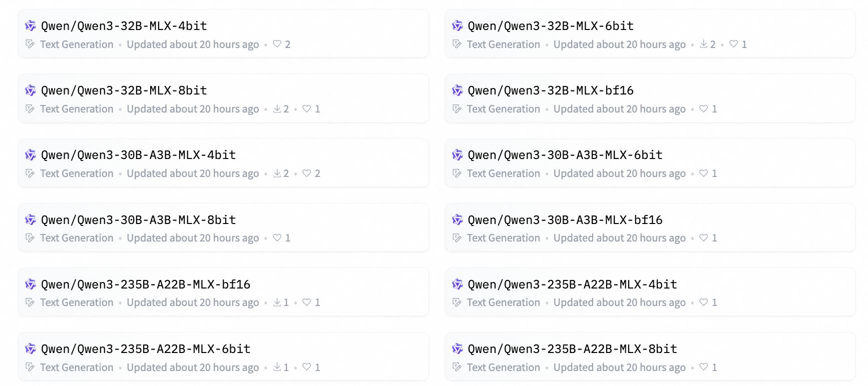Like the Qwen3-32B-MLX-bf16 model
The image size is (868, 386).
703,108
